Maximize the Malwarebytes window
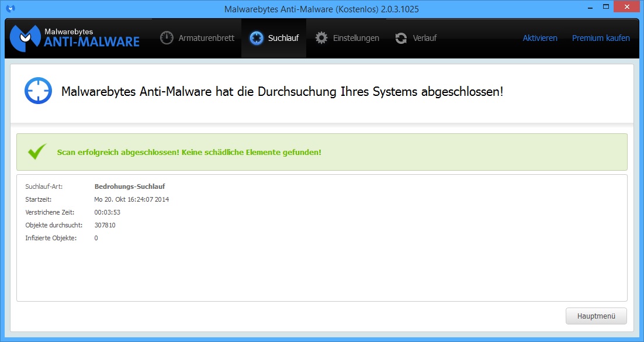This screenshot has height=342, width=644. click(x=606, y=7)
